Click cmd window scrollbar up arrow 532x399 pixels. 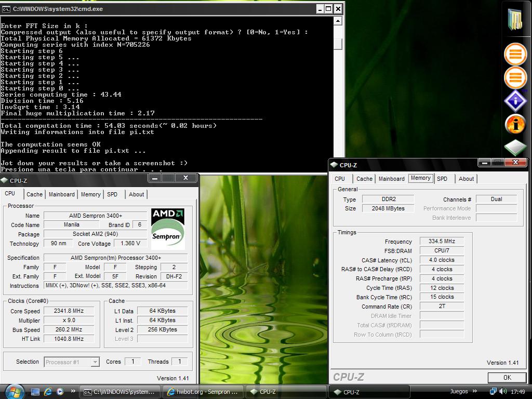click(x=338, y=21)
